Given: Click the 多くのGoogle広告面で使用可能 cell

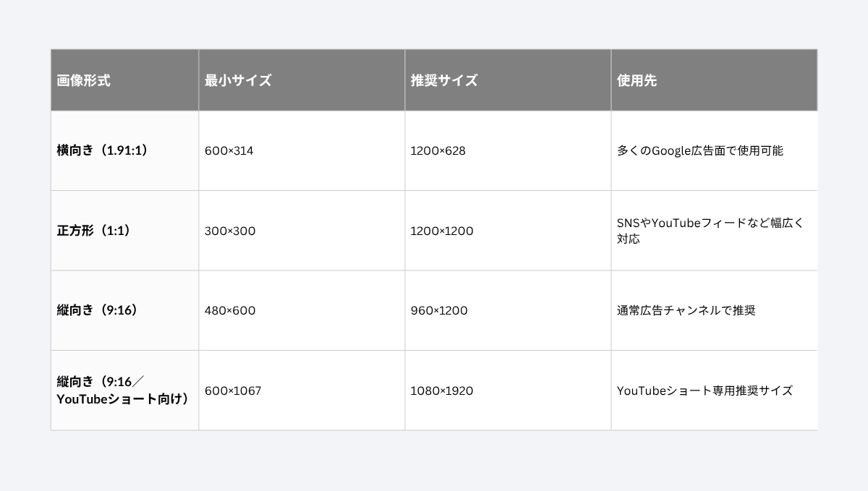Looking at the screenshot, I should coord(714,150).
